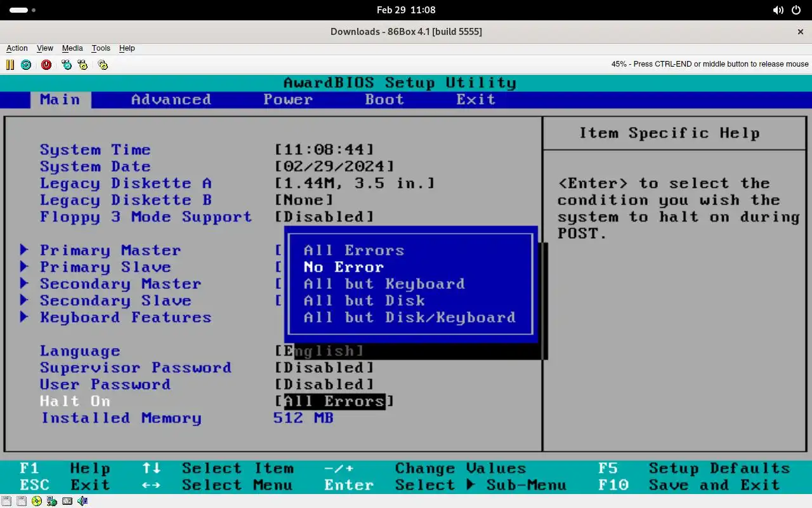The height and width of the screenshot is (508, 812).
Task: Click the Change Values legend text
Action: (461, 469)
